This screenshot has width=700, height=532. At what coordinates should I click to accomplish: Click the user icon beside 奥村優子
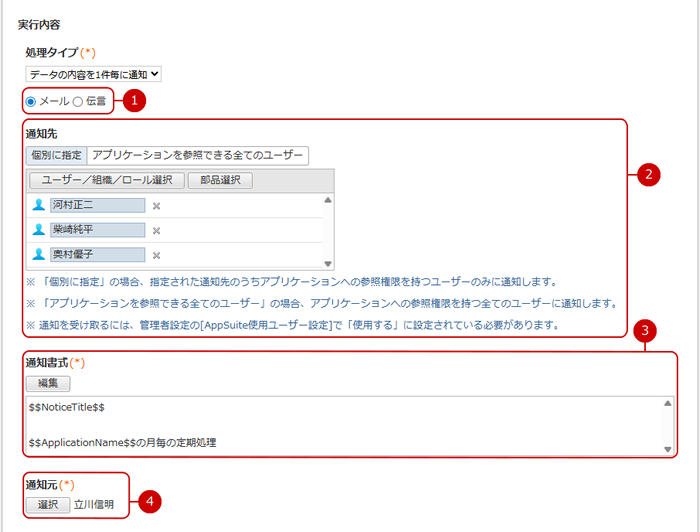click(x=38, y=255)
